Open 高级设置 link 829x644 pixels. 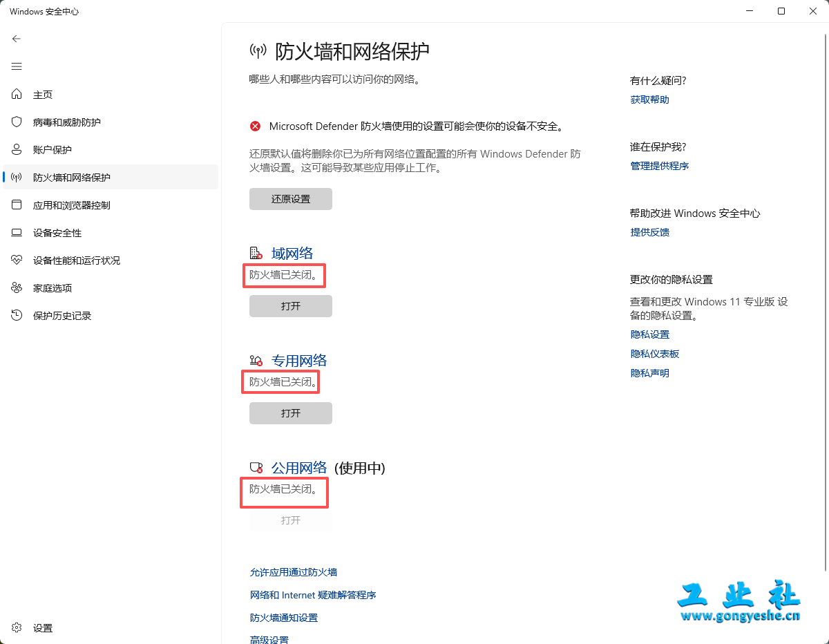[x=269, y=639]
